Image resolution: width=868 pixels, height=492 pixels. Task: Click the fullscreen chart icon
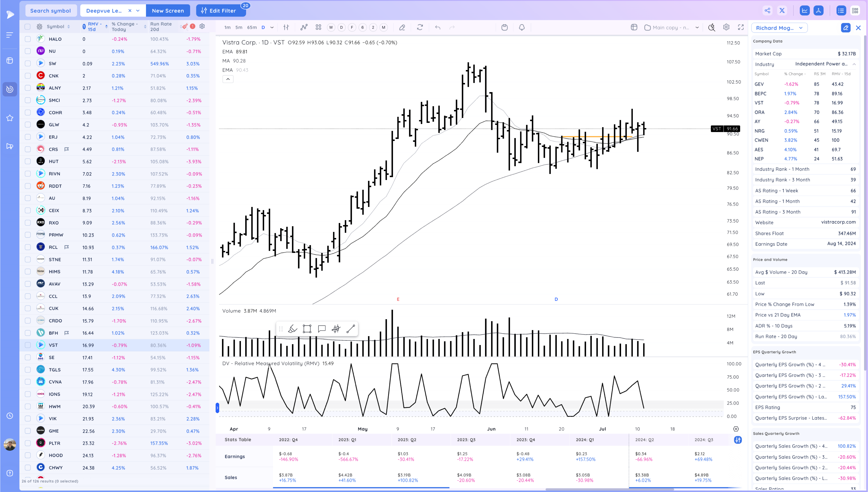(x=741, y=27)
